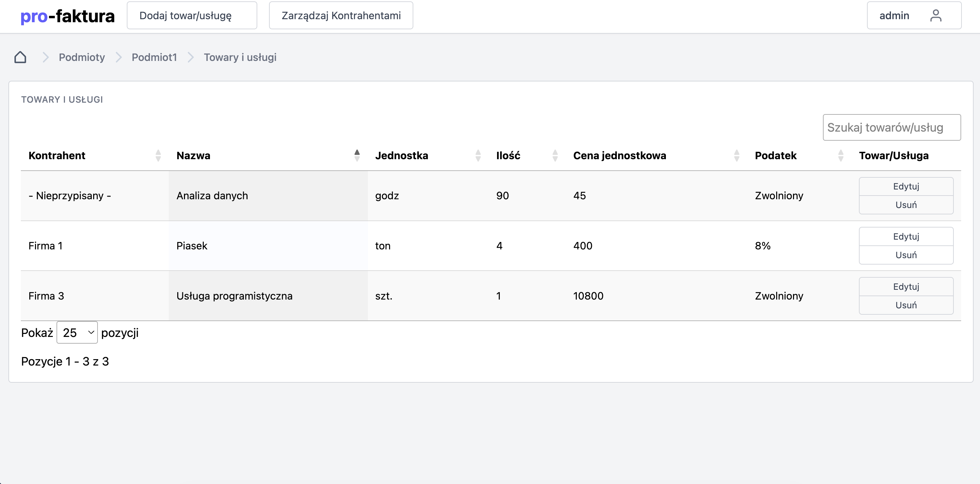Sort by Ilość column arrows
The height and width of the screenshot is (484, 980).
(555, 155)
